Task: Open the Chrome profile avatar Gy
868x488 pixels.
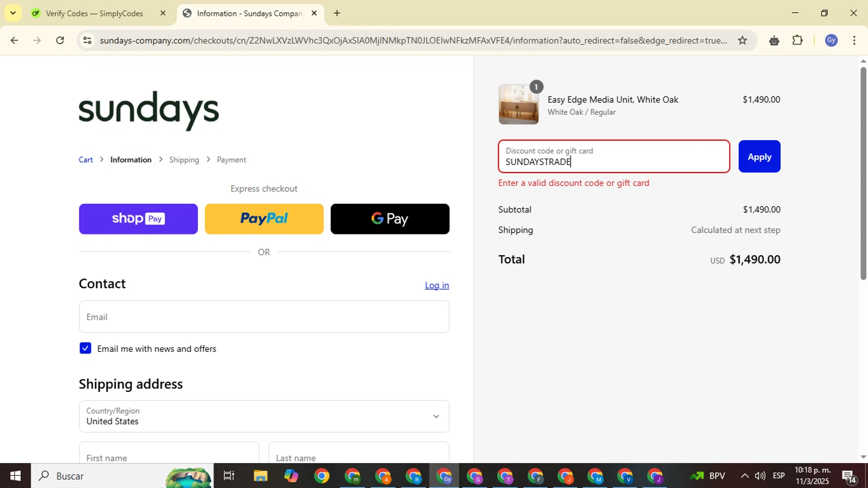Action: [832, 41]
